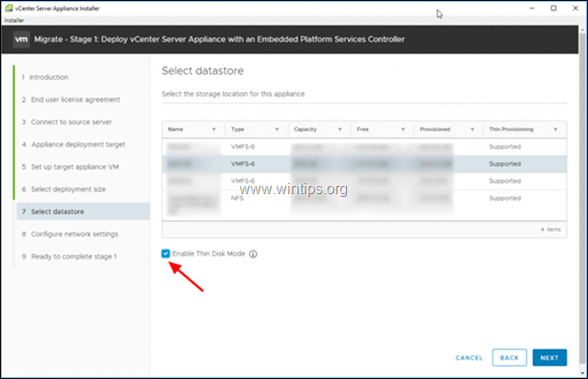Go to step 1 Introduction

tap(45, 77)
